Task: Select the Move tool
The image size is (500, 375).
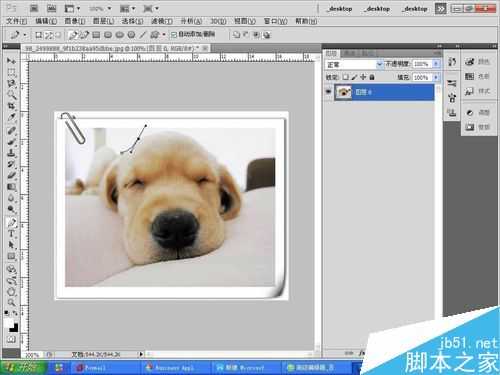Action: (x=11, y=61)
